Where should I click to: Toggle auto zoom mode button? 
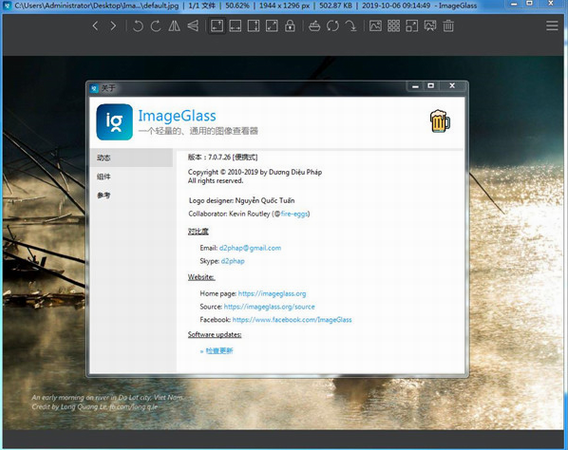pyautogui.click(x=217, y=26)
